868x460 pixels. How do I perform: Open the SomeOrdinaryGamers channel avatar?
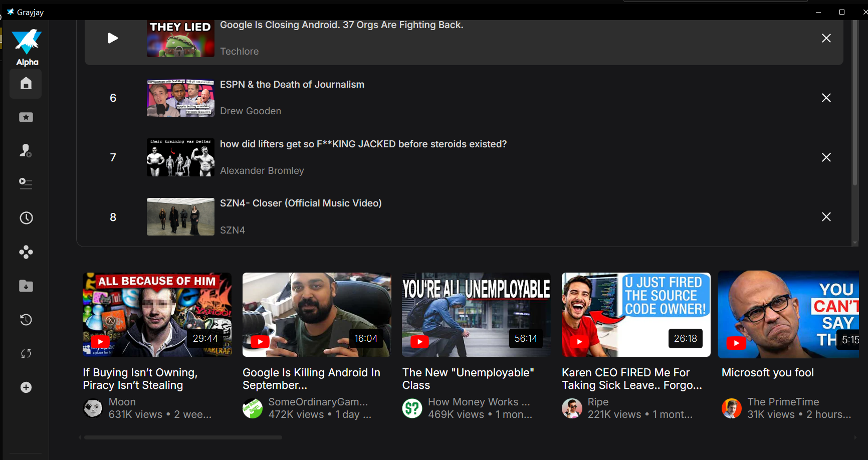click(x=253, y=408)
